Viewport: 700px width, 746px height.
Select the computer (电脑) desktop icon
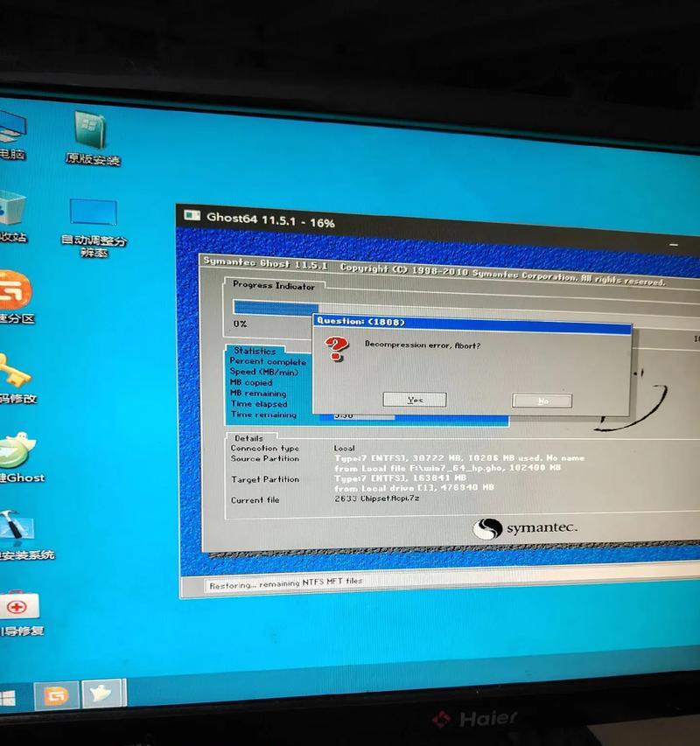pos(12,136)
